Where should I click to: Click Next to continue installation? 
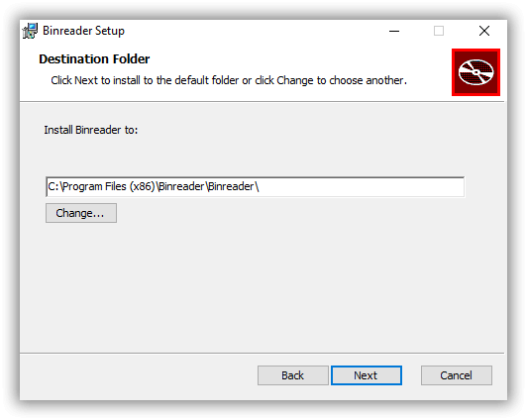[366, 375]
